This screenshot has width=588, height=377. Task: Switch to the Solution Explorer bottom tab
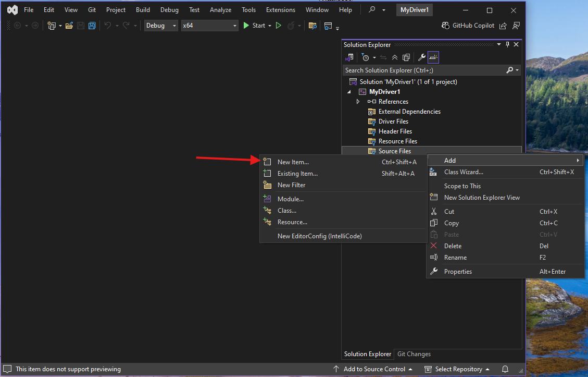point(368,354)
